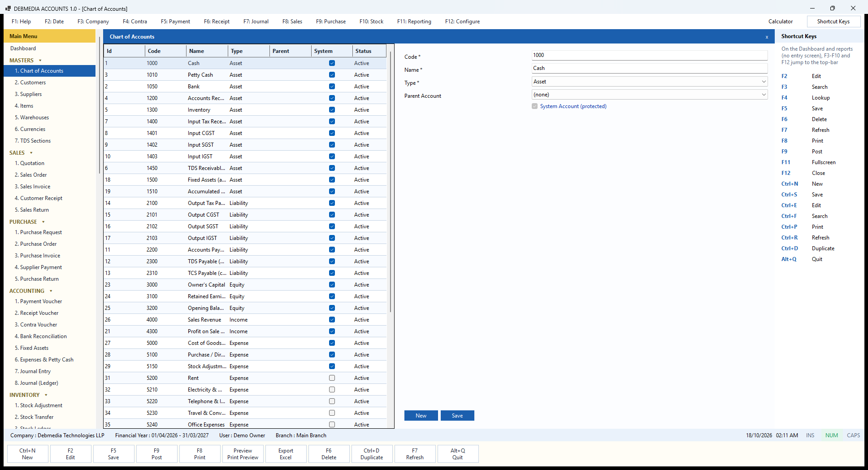
Task: Toggle System checkbox for Electricity row
Action: 332,390
